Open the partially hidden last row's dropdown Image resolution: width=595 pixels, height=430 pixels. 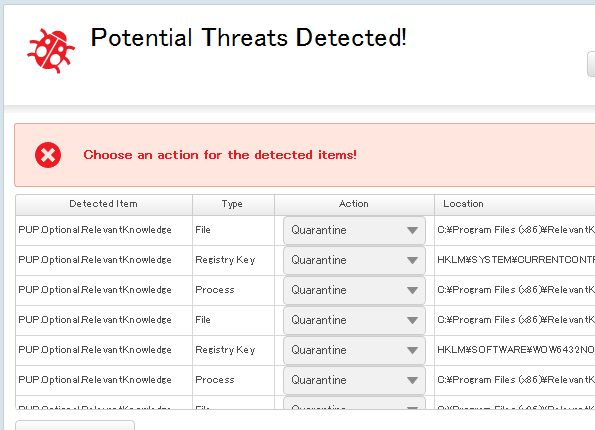pyautogui.click(x=354, y=403)
